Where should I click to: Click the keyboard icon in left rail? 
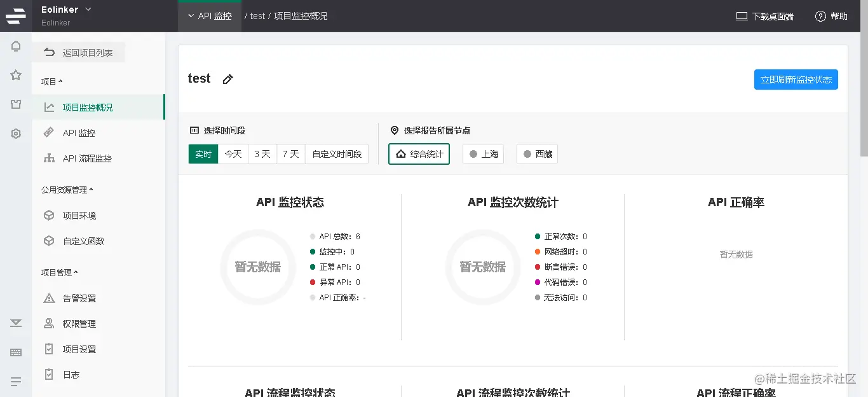[16, 352]
